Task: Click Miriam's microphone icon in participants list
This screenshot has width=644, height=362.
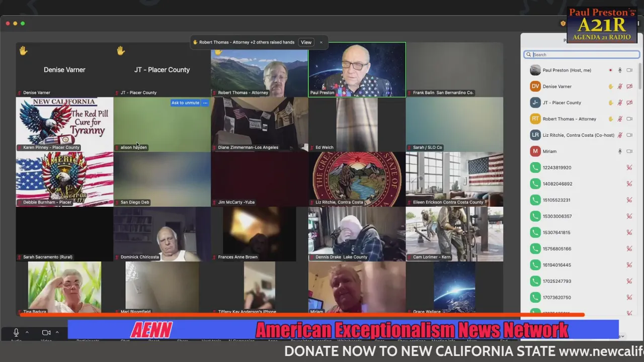Action: [x=620, y=151]
